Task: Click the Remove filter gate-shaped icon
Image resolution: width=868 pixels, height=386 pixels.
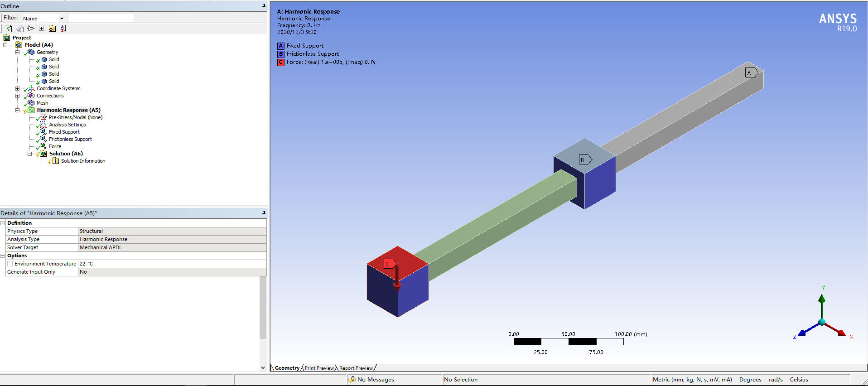Action: pyautogui.click(x=31, y=28)
